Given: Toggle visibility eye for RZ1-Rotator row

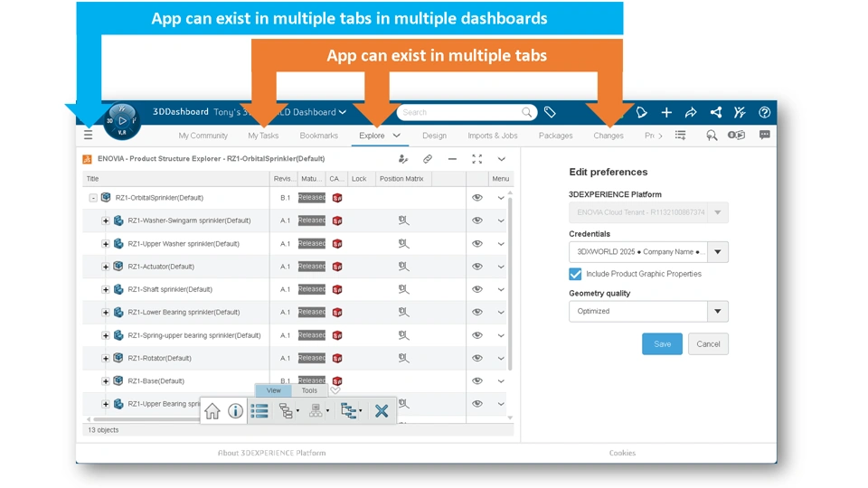Looking at the screenshot, I should (x=477, y=358).
